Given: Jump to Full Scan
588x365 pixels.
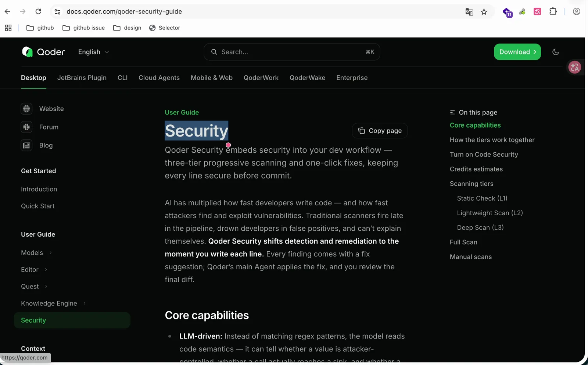Looking at the screenshot, I should pyautogui.click(x=463, y=242).
